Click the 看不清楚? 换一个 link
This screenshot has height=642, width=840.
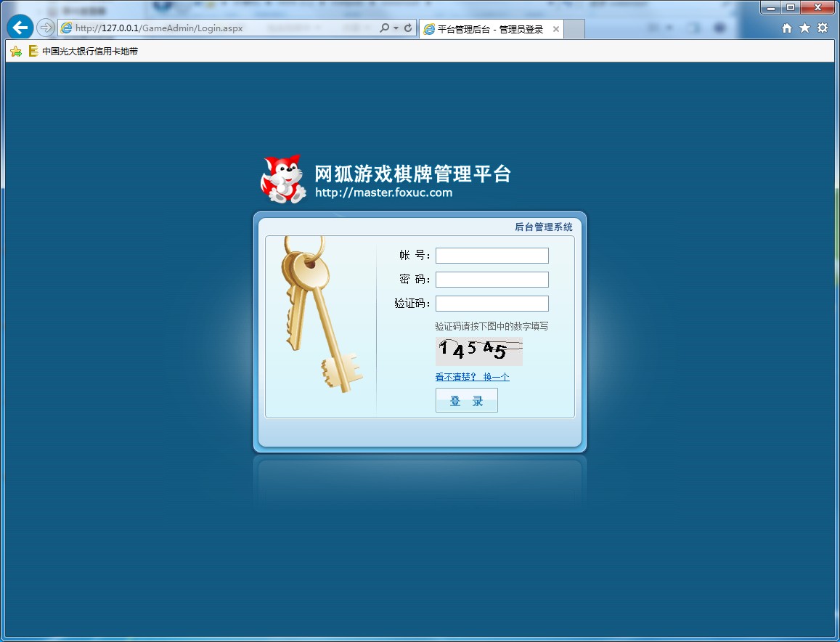[472, 377]
